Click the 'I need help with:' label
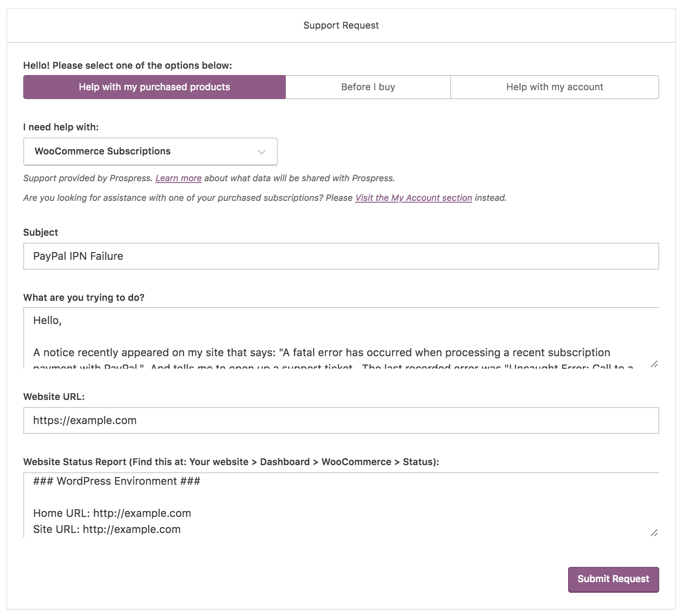This screenshot has height=616, width=686. coord(61,127)
